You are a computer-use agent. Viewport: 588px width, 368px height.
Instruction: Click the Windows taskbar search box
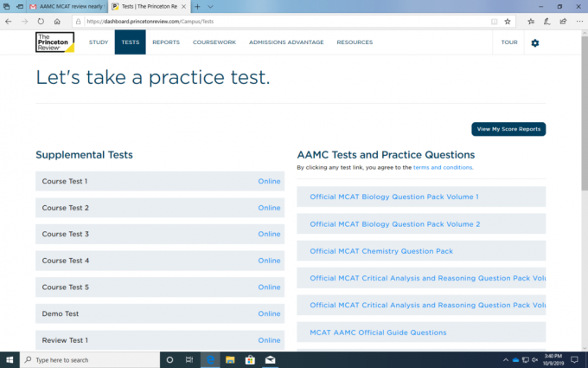(90, 359)
